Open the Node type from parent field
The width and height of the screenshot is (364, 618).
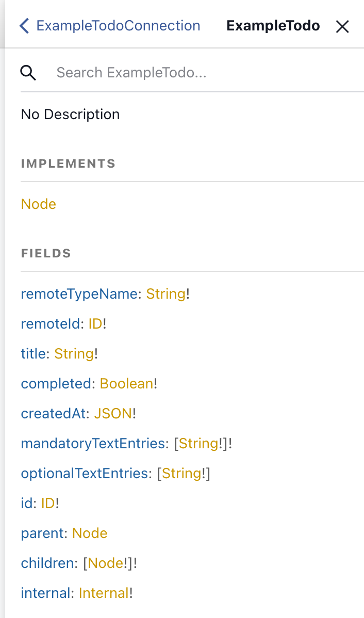[89, 533]
